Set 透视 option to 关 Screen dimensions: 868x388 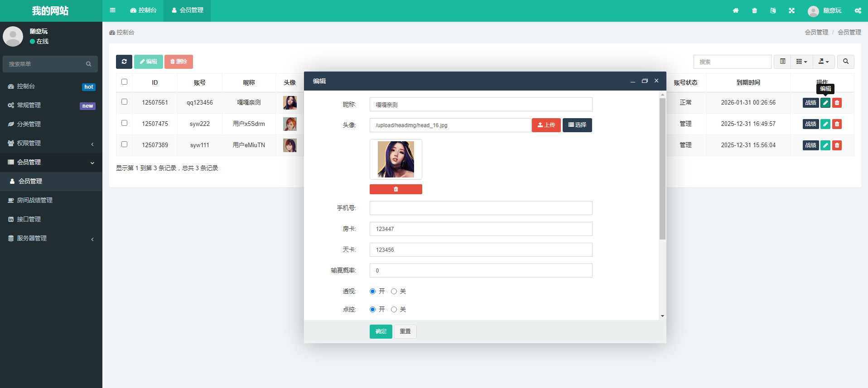(x=394, y=292)
